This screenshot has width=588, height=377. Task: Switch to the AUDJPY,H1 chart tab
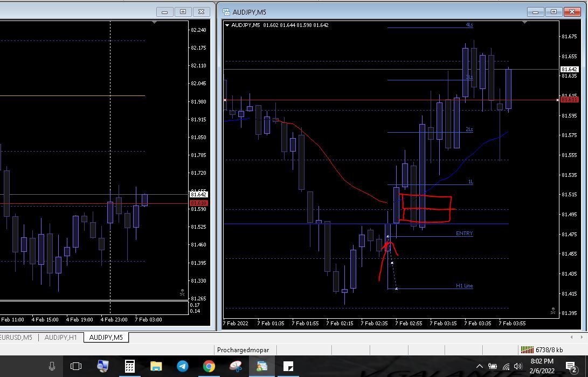61,337
